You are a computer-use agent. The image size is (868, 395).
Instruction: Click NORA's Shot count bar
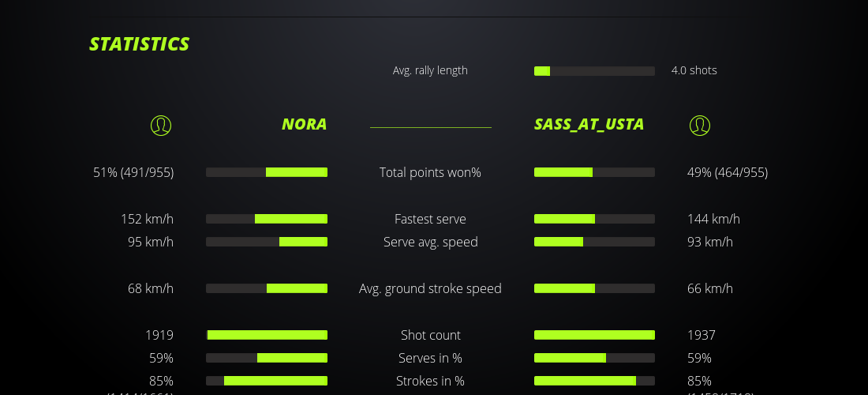pos(267,335)
